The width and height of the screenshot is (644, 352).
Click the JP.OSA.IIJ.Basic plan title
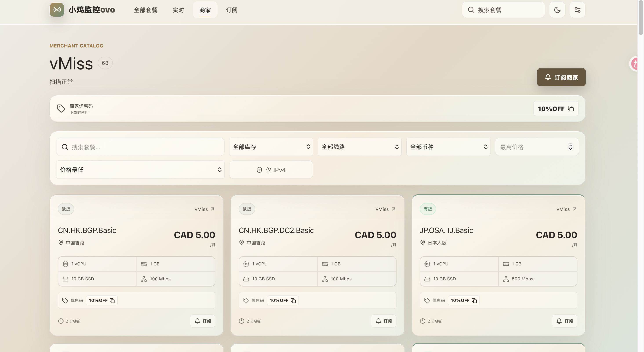(x=446, y=230)
